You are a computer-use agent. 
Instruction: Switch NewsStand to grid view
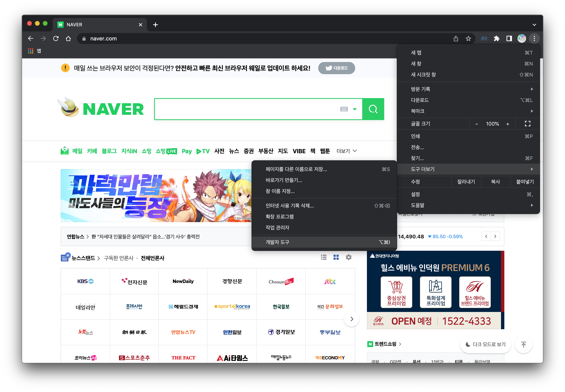(x=336, y=257)
